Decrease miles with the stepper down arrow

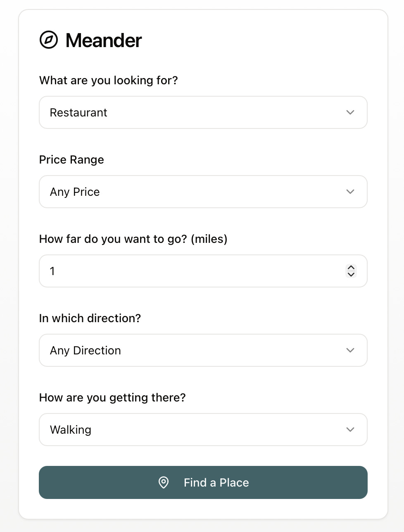pos(351,274)
